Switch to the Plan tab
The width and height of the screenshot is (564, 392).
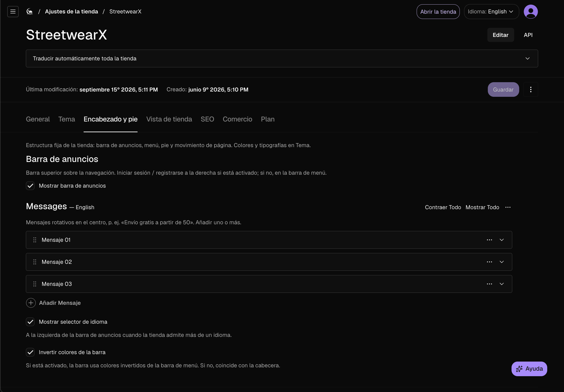coord(268,119)
